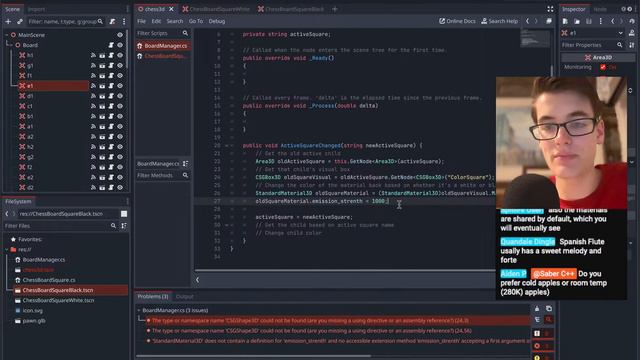Open the script attached to node f1
The image size is (640, 360).
pyautogui.click(x=111, y=76)
